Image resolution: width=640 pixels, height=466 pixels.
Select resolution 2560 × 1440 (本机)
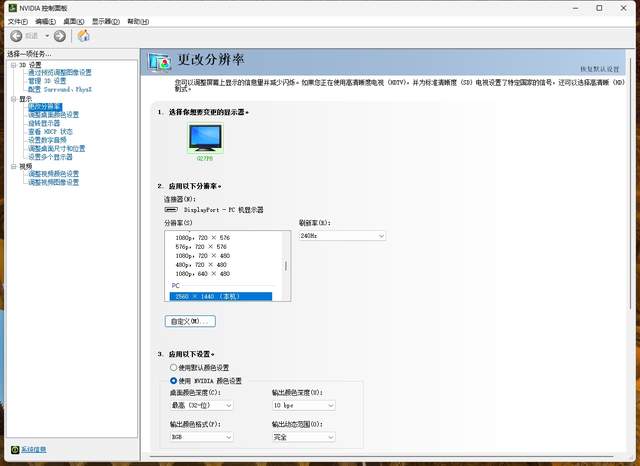[x=221, y=296]
